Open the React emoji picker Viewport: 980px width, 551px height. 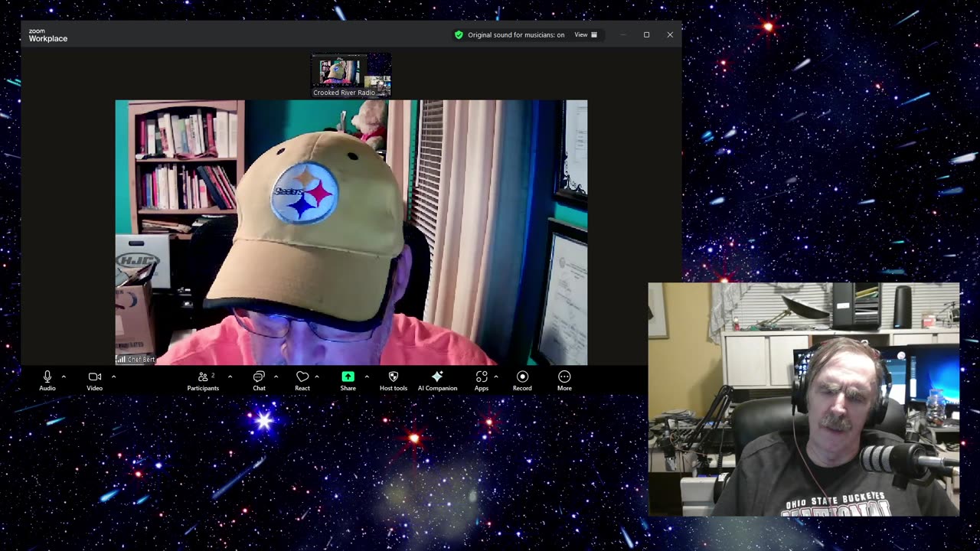tap(302, 380)
